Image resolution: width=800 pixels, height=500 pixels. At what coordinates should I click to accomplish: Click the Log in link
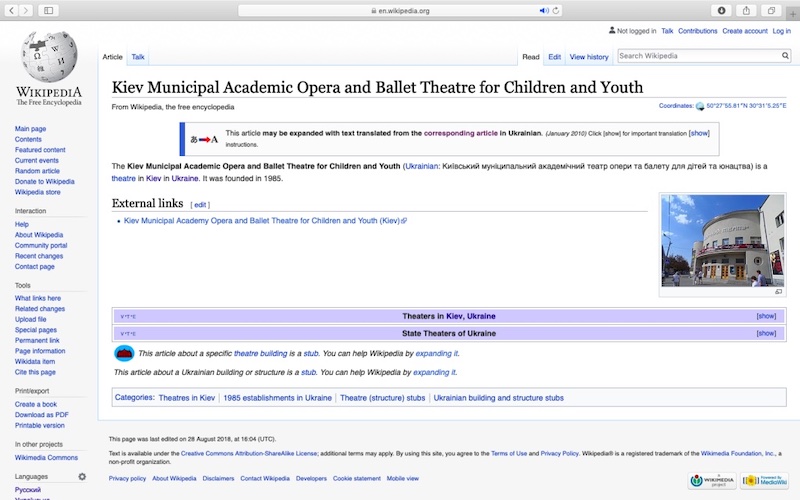point(781,31)
